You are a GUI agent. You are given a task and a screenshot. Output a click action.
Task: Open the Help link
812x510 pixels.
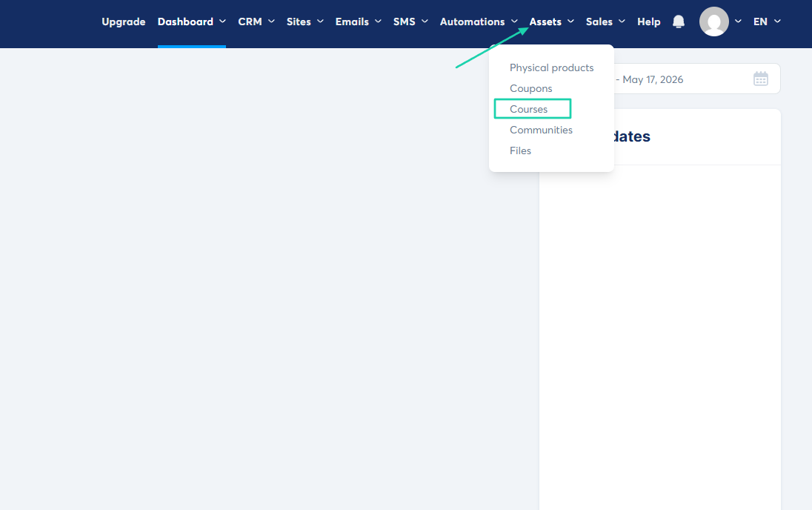click(649, 21)
